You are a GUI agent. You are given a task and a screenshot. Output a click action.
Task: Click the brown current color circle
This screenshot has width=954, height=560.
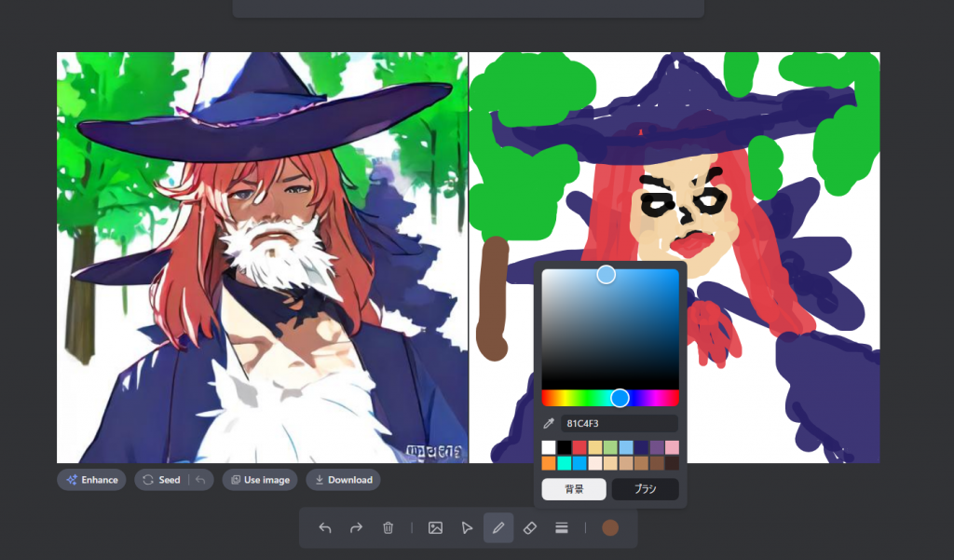tap(610, 527)
